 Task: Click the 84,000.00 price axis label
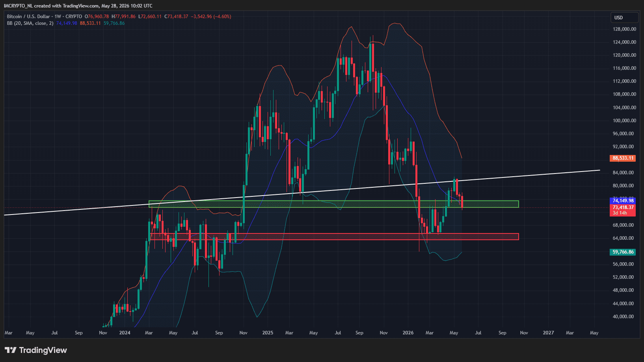click(x=623, y=173)
